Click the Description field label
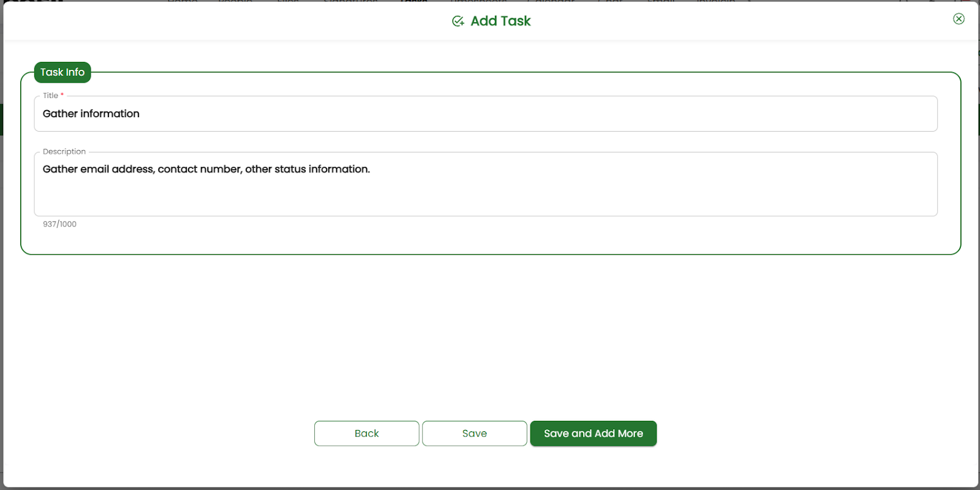Image resolution: width=980 pixels, height=490 pixels. coord(64,152)
